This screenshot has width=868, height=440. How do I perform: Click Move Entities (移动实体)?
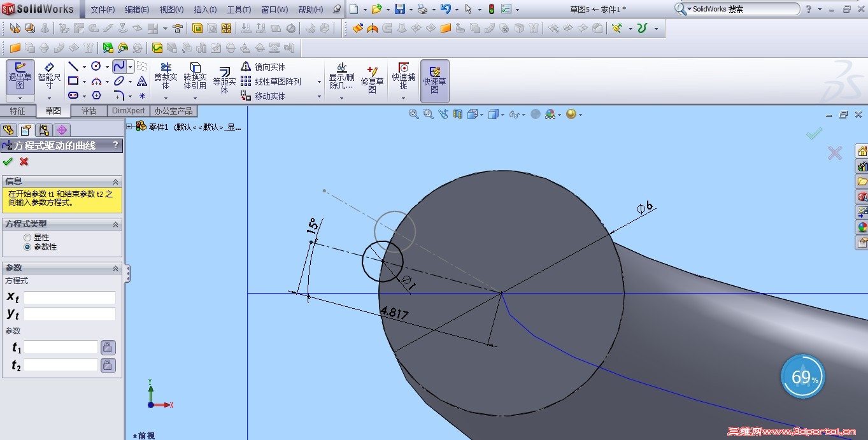point(263,96)
